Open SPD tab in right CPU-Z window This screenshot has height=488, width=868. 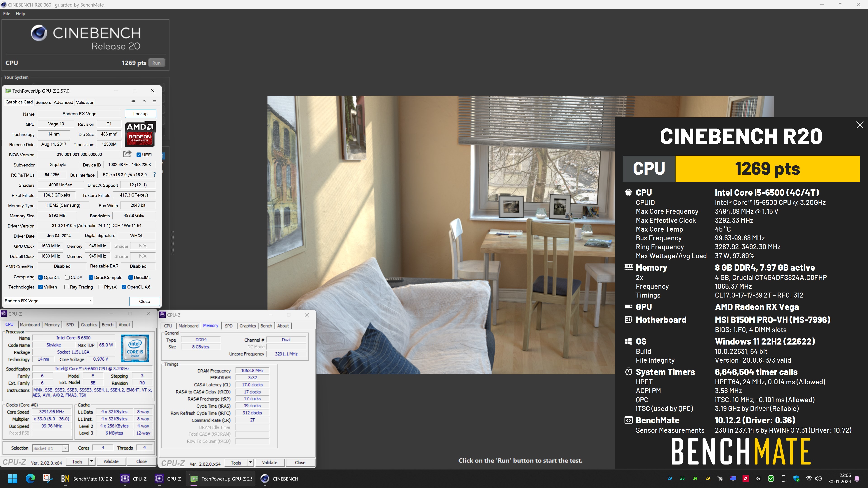[229, 326]
